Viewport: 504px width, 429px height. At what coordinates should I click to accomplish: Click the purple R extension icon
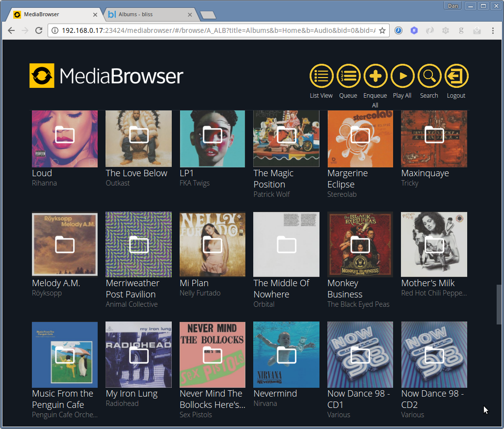point(414,30)
